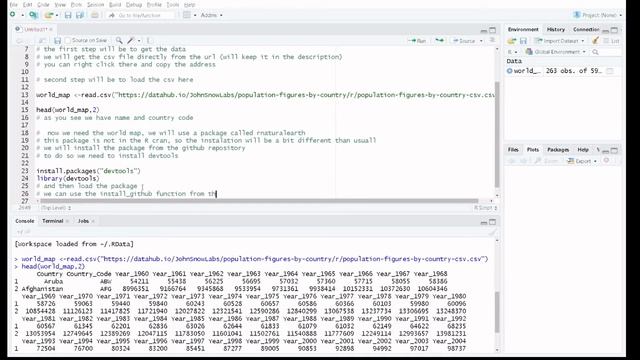The width and height of the screenshot is (640, 360).
Task: Open the Global Environment dropdown
Action: [556, 52]
